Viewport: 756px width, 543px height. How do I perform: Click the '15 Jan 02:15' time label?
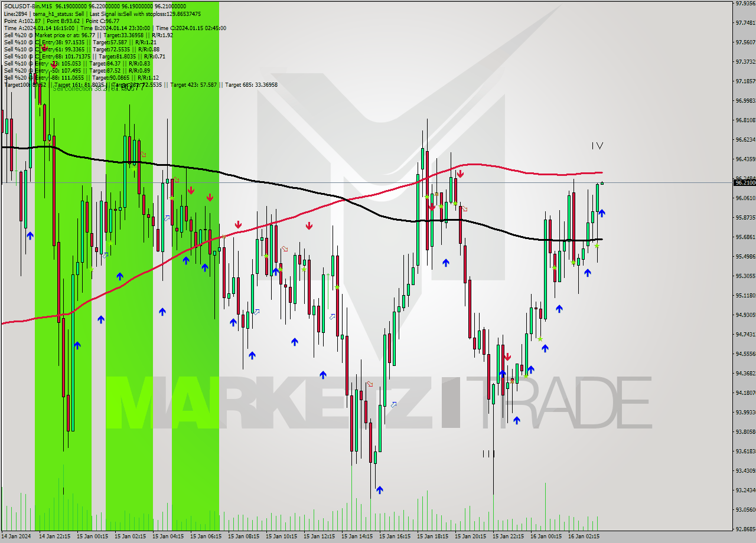coord(131,537)
